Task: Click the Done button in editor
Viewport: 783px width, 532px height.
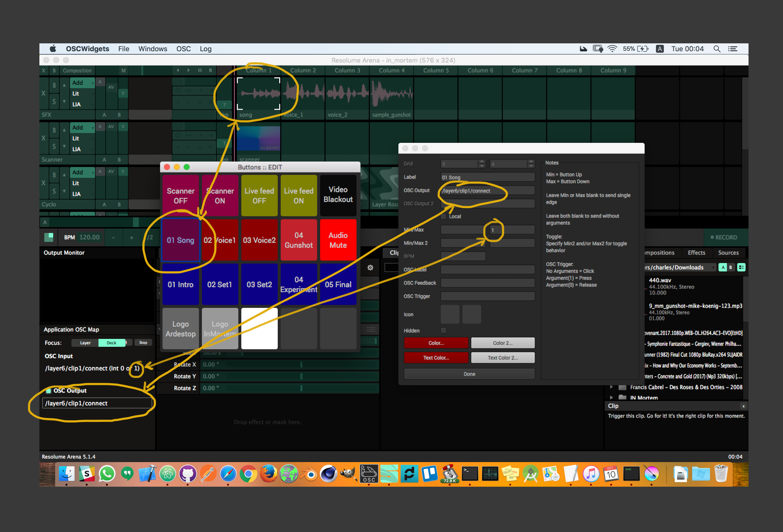Action: click(469, 374)
